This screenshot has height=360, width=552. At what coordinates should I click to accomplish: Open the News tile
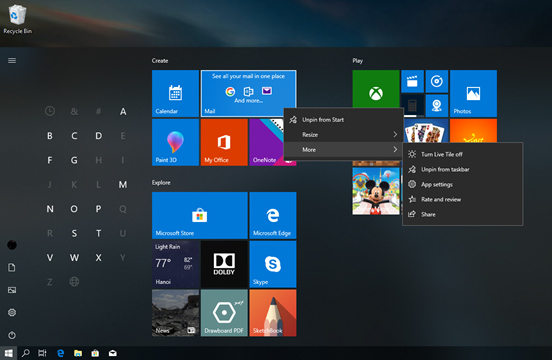point(175,313)
